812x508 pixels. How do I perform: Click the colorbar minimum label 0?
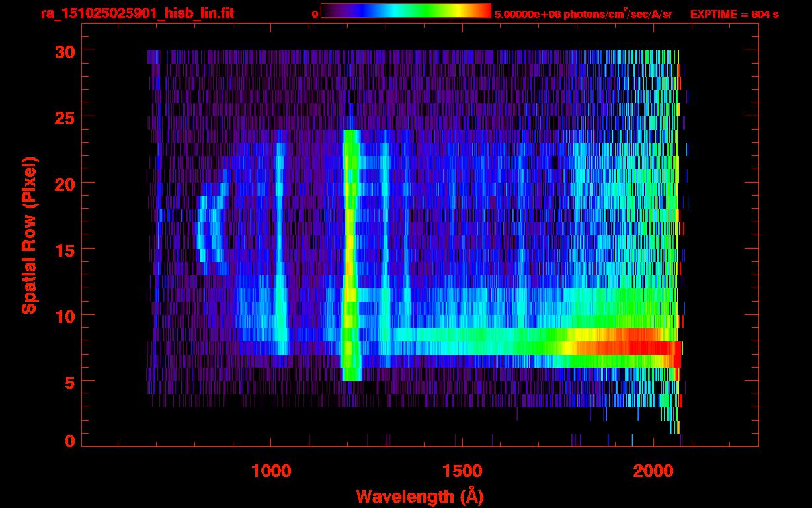click(x=315, y=14)
